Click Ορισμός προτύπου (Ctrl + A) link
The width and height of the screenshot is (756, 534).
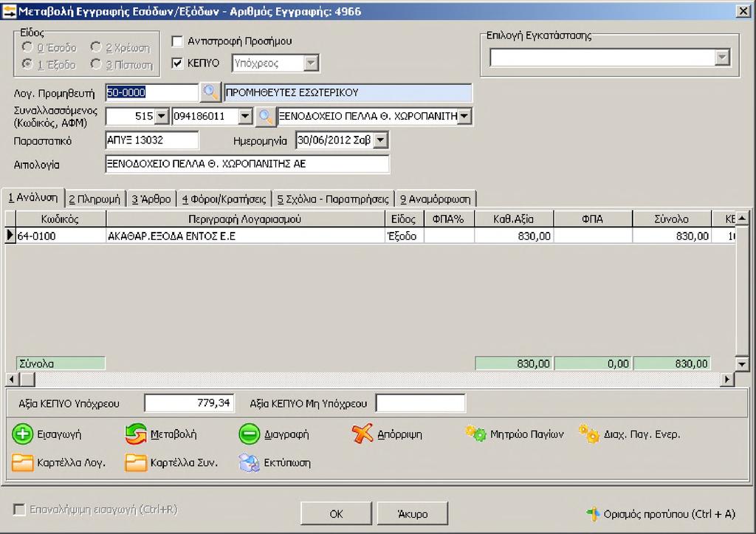point(669,514)
